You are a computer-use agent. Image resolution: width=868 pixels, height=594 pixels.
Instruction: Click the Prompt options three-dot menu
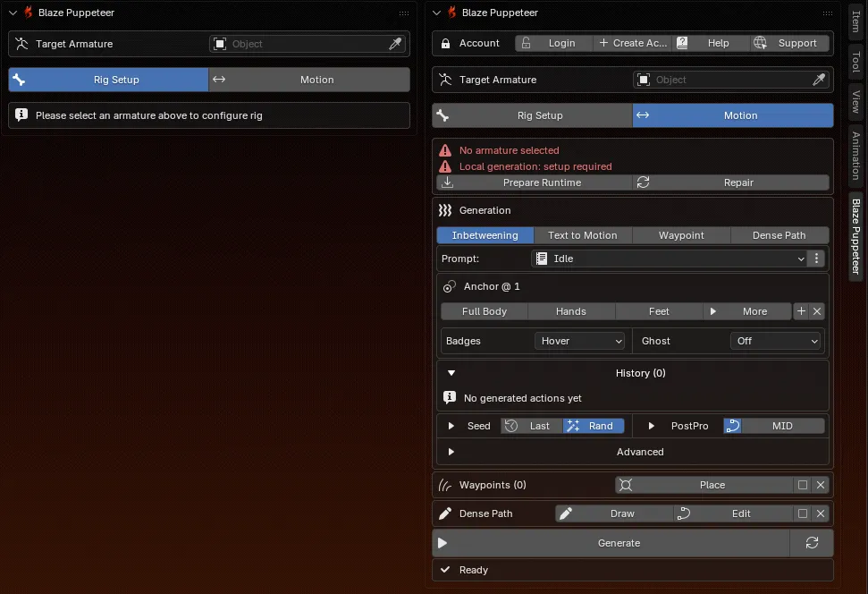(x=816, y=259)
